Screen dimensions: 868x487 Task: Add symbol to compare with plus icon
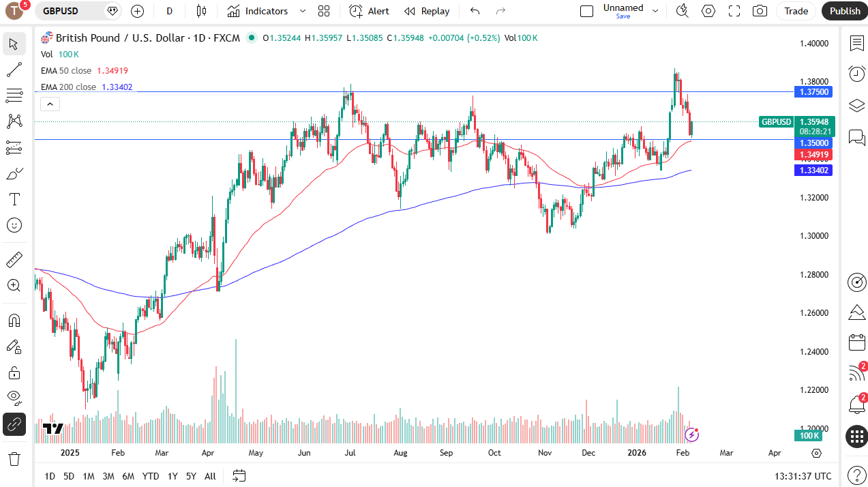(137, 11)
